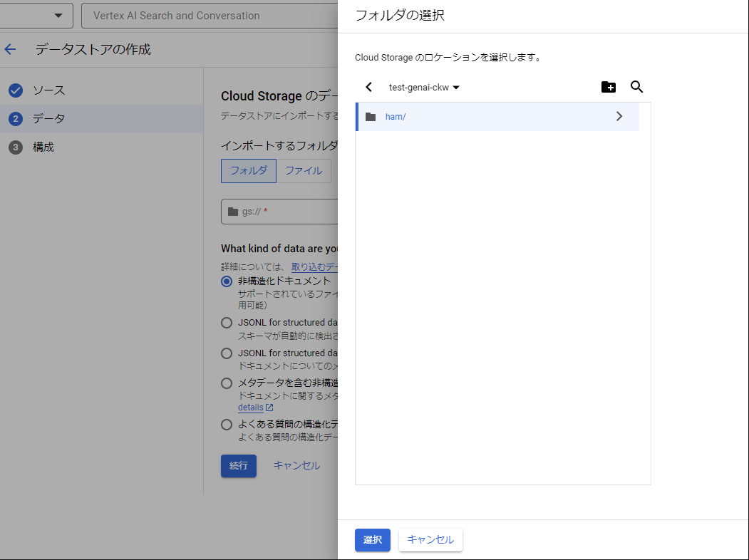Screen dimensions: 749x560
Task: Open the project selector dropdown arrow
Action: point(60,15)
